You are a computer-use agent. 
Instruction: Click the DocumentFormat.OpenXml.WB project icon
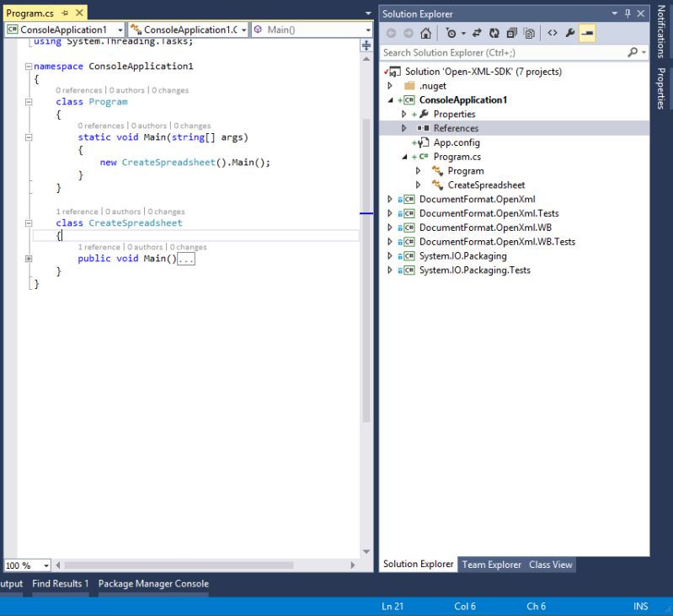pyautogui.click(x=409, y=228)
